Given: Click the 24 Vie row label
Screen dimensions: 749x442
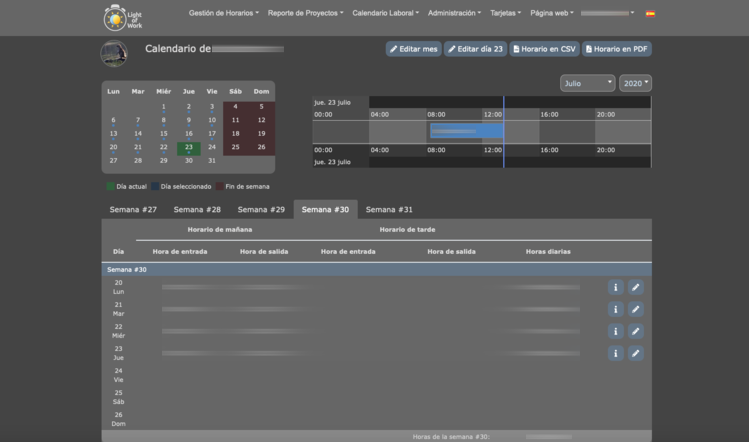Looking at the screenshot, I should pos(118,375).
